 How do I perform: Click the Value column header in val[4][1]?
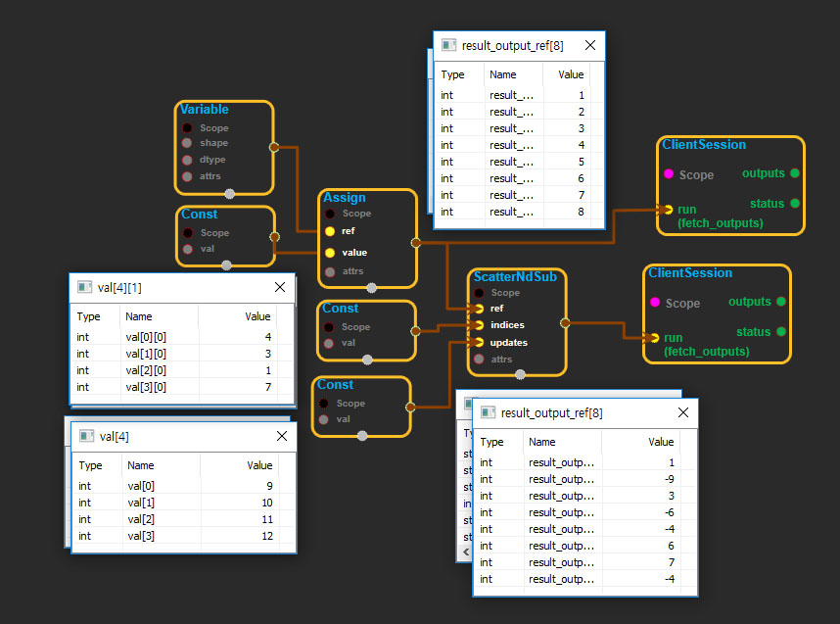point(257,317)
